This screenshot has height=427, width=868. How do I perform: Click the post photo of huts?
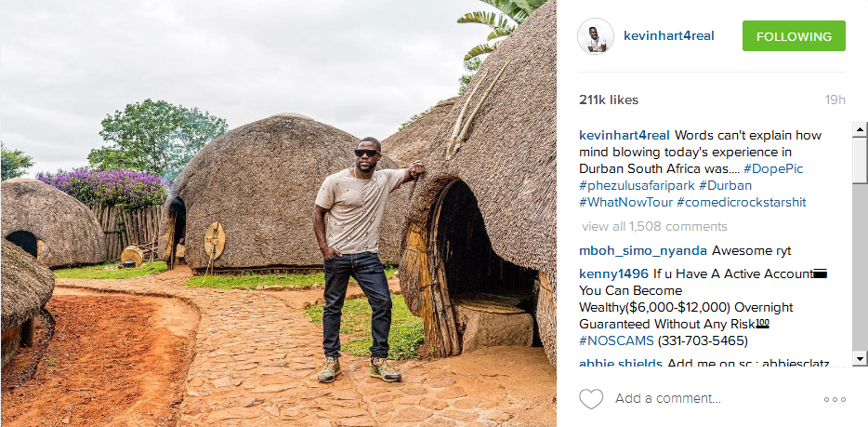(279, 214)
